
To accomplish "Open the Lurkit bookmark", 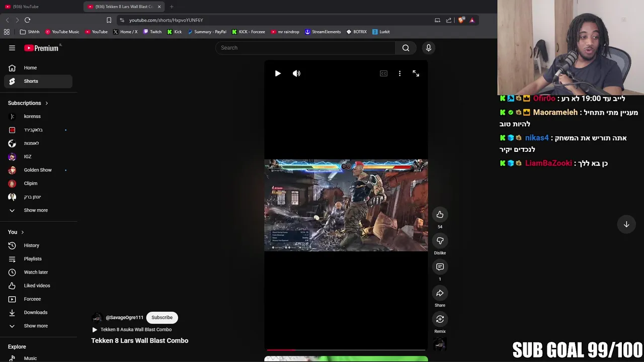I will (x=381, y=32).
